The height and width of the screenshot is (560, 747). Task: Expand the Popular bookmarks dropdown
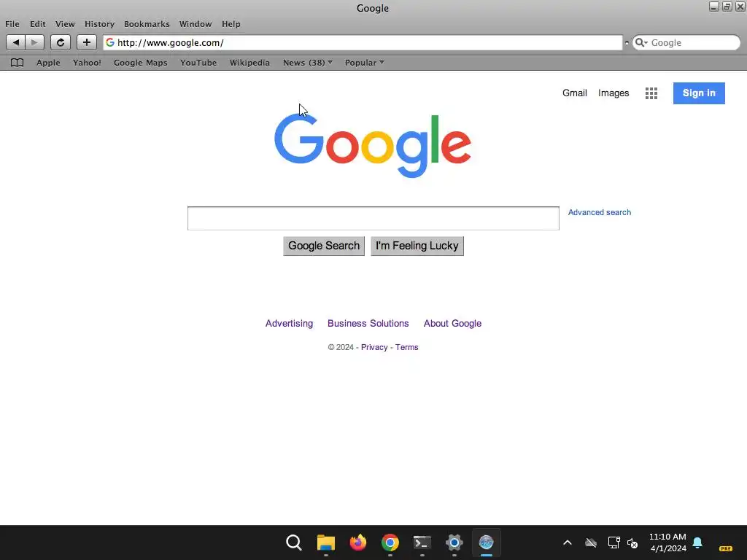pos(365,63)
